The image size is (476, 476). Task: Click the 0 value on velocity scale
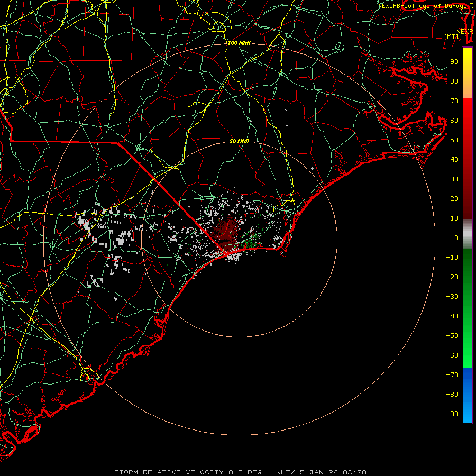[456, 238]
